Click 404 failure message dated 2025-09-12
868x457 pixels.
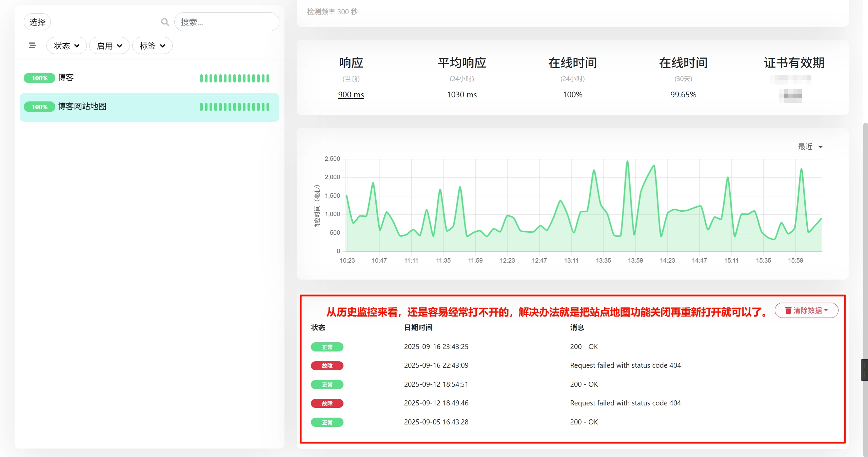pyautogui.click(x=626, y=403)
